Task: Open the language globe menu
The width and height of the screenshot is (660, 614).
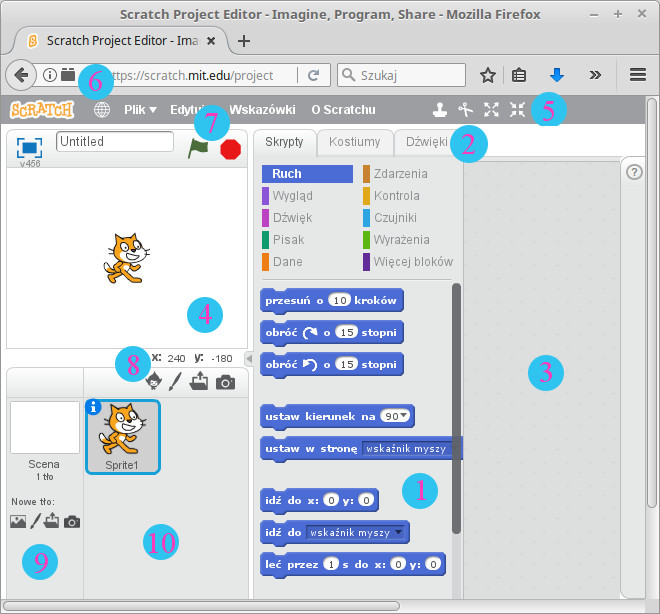Action: tap(102, 110)
